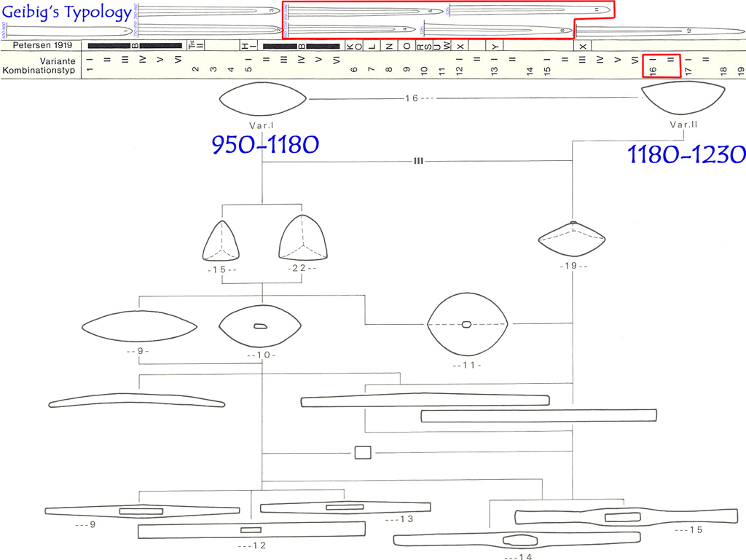
Task: Click the lens-shaped outline labeled 9
Action: tap(138, 326)
